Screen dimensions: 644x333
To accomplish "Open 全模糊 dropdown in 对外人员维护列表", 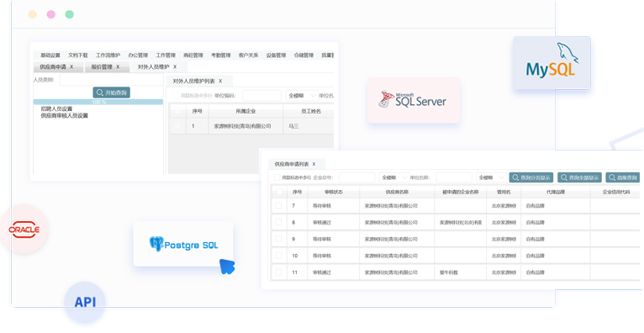I will pos(302,96).
